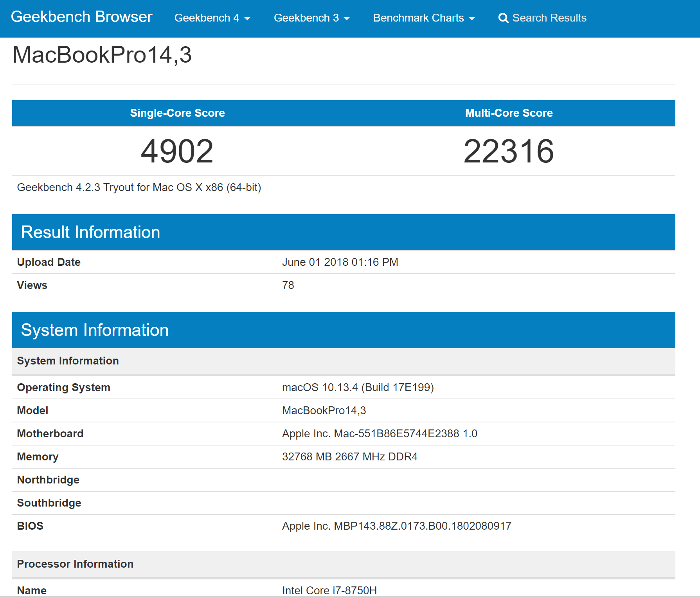Click the Geekbench 4.2.3 Tryout version text

(x=139, y=188)
